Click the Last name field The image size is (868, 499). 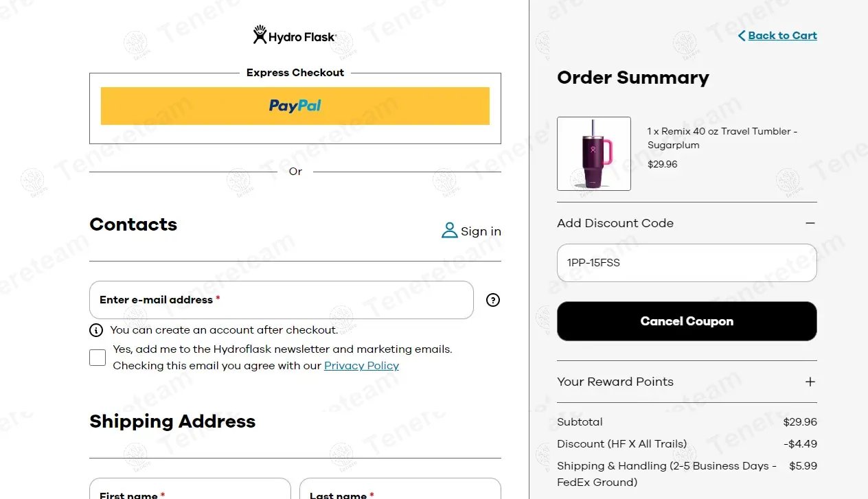coord(400,490)
